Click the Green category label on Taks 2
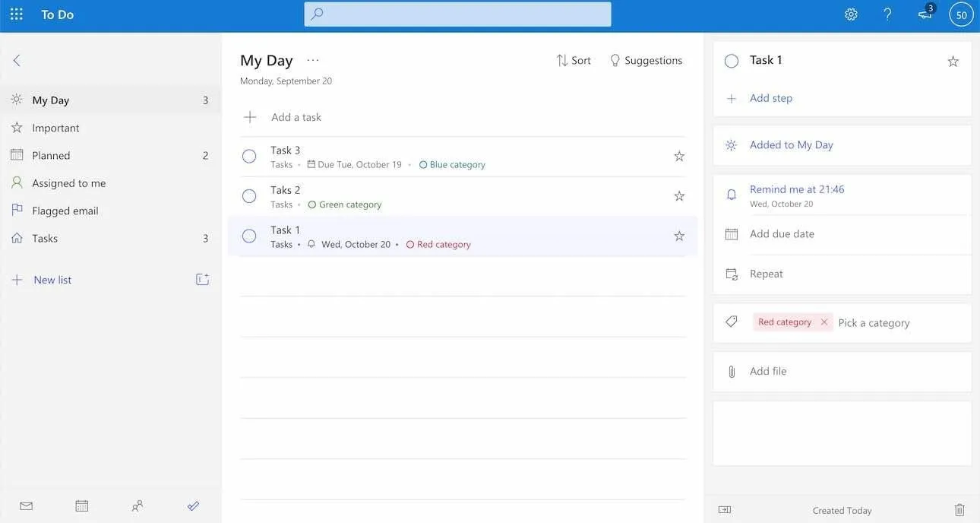The width and height of the screenshot is (980, 523). coord(345,204)
